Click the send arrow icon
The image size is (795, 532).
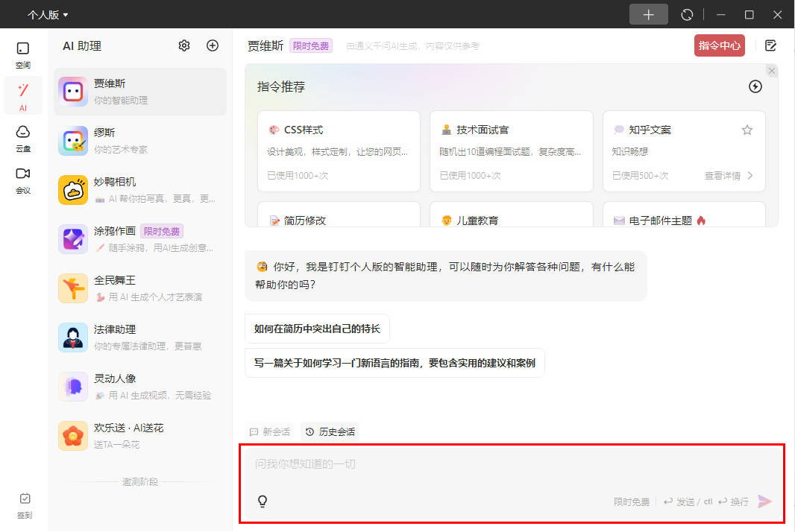pos(764,501)
